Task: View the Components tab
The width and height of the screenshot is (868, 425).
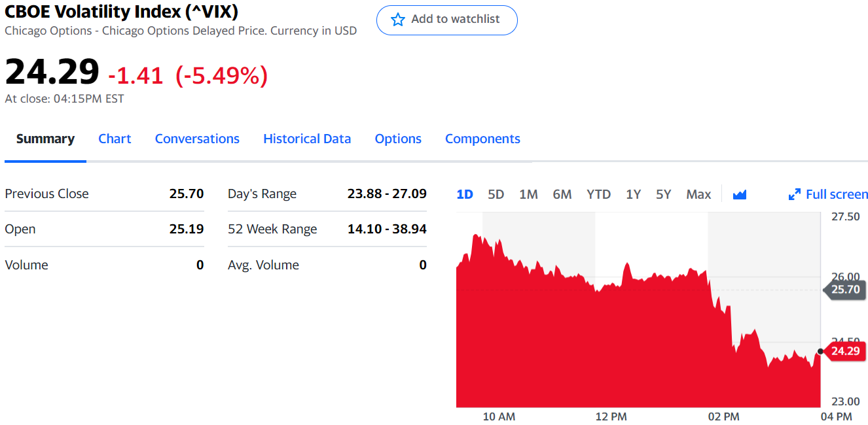Action: (x=482, y=139)
